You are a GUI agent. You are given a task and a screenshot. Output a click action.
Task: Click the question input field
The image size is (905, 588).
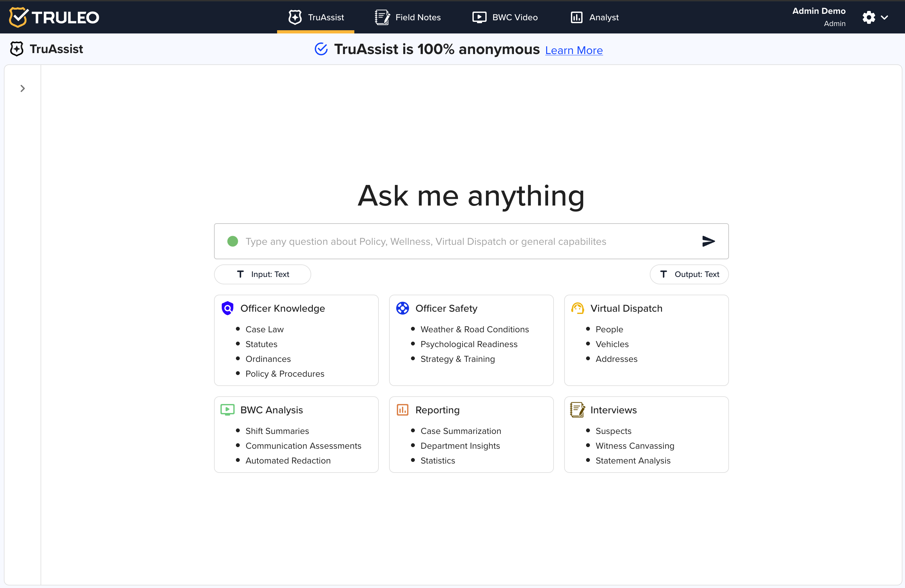[x=471, y=241]
